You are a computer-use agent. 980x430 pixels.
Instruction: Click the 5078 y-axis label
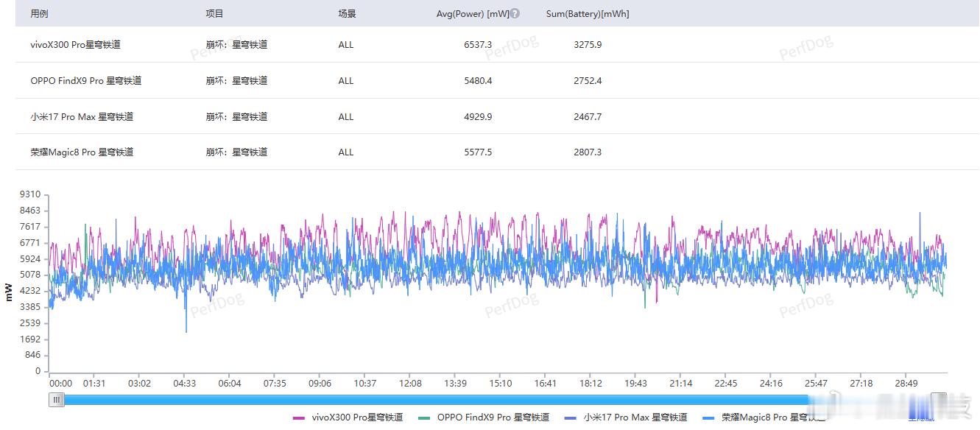click(x=31, y=275)
